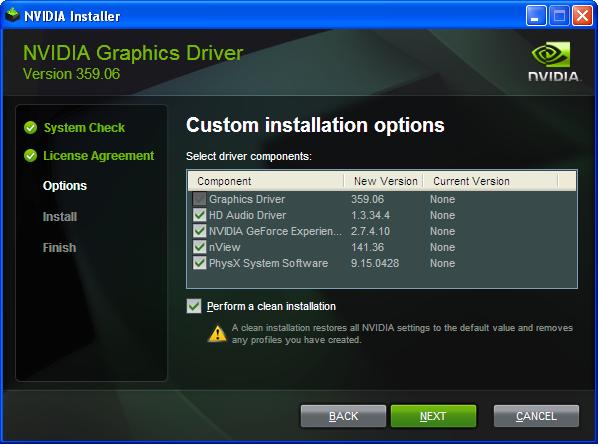
Task: Minimize the NVIDIA Installer window
Action: (536, 16)
